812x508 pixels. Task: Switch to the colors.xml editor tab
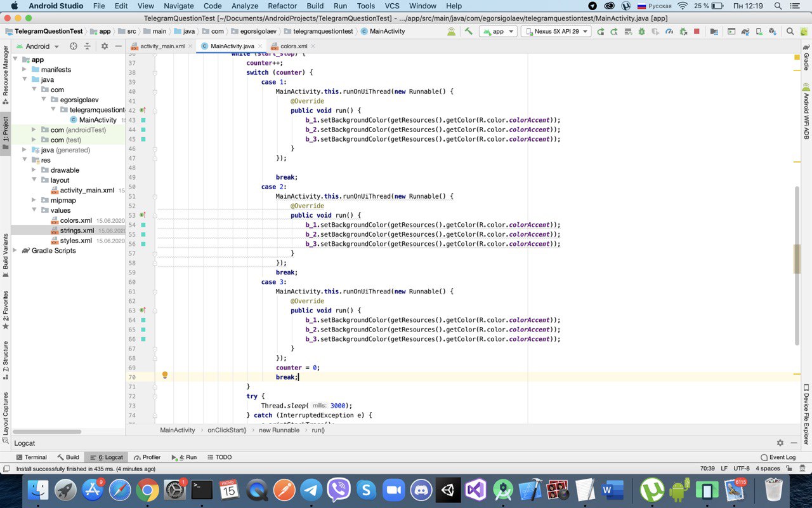293,46
